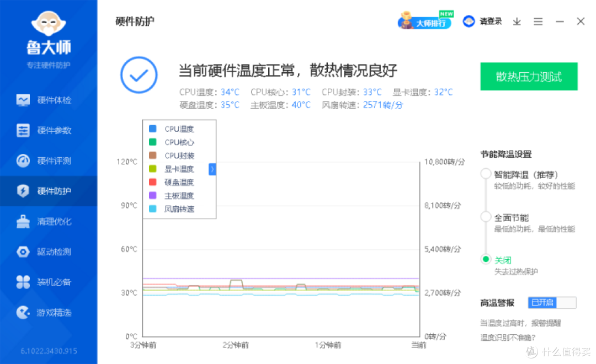Close the Lu Dashi window
This screenshot has height=364, width=596.
581,22
